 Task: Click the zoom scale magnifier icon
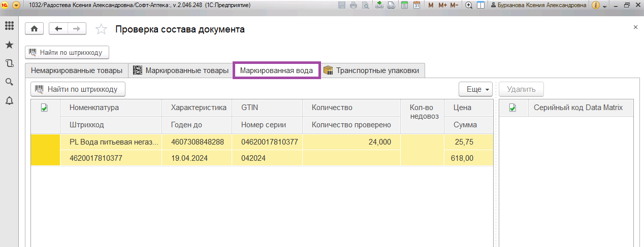[x=468, y=5]
